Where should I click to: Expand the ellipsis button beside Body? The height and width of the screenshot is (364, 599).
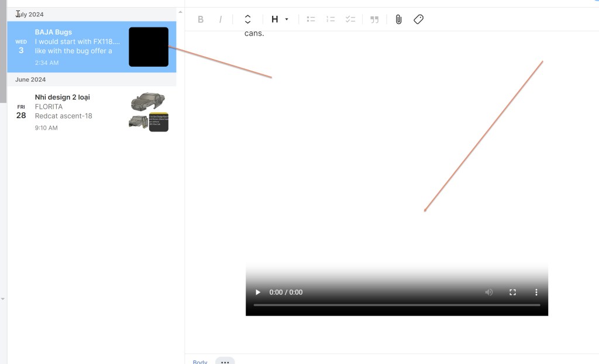225,361
